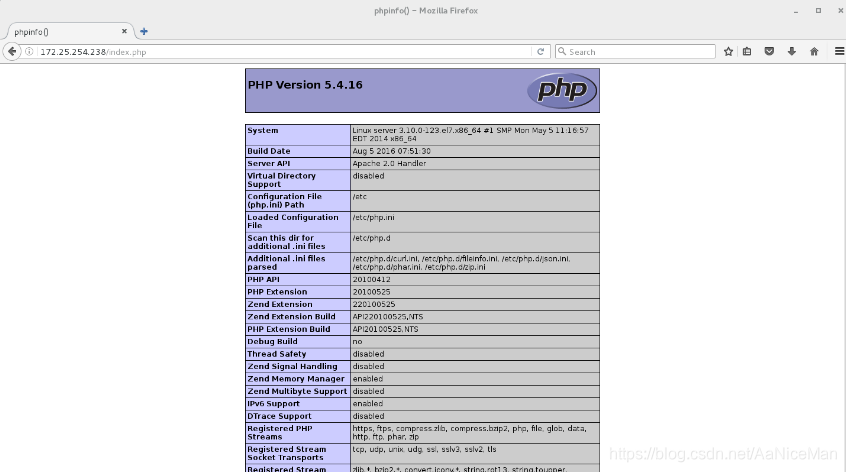This screenshot has height=472, width=846.
Task: Click the PHP logo in the header
Action: 562,90
